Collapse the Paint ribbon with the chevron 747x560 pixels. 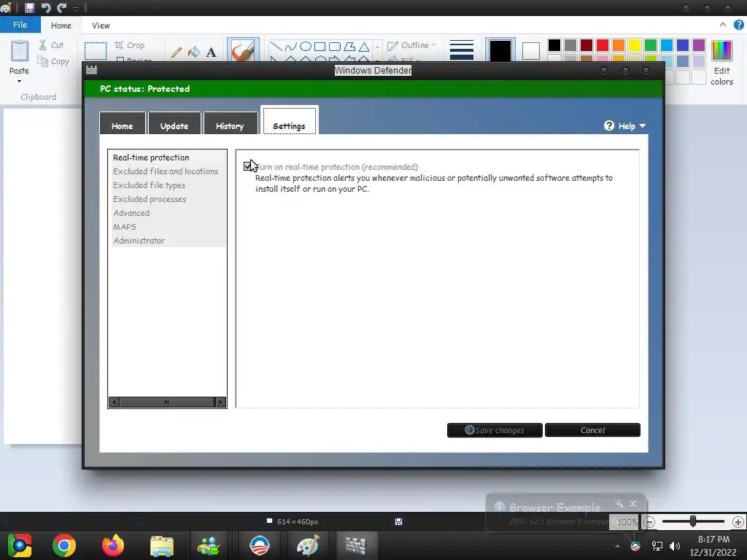click(x=723, y=25)
